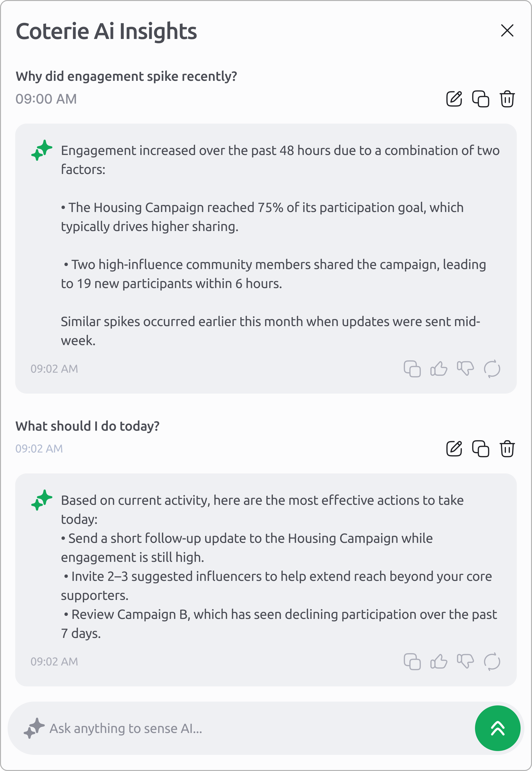Regenerate the engagement spike AI answer
This screenshot has width=532, height=771.
click(492, 369)
